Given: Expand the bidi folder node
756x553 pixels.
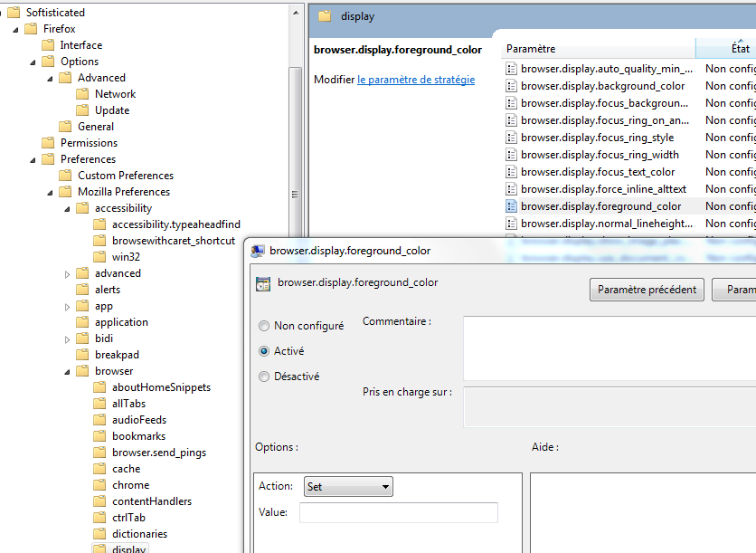Looking at the screenshot, I should [x=67, y=339].
